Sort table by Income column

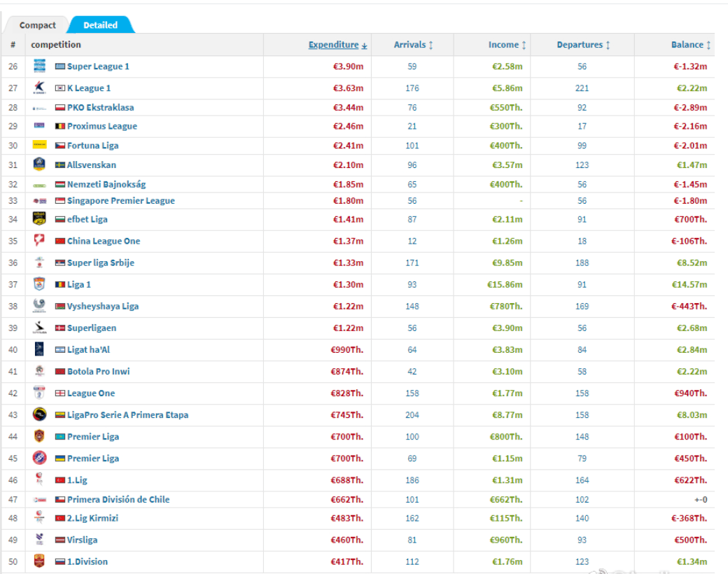pyautogui.click(x=507, y=45)
